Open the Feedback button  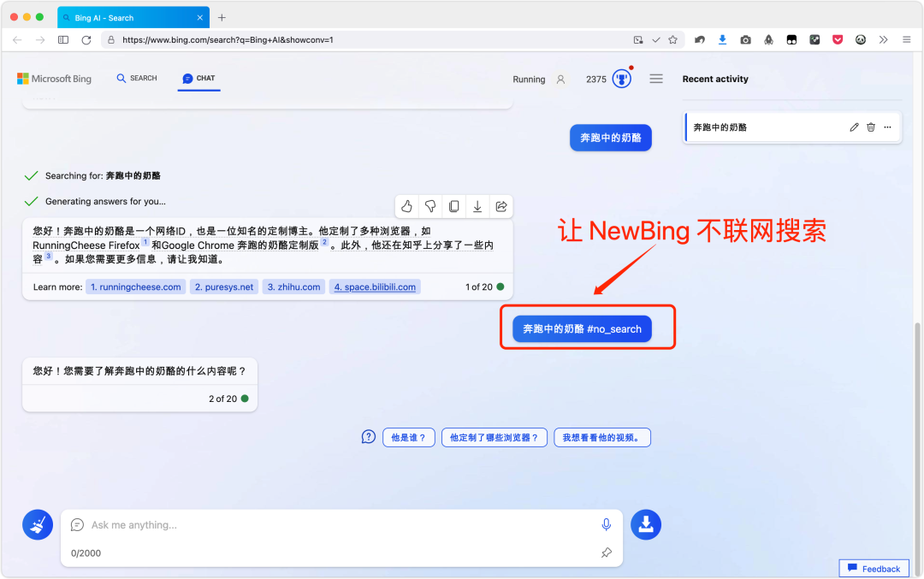(874, 569)
